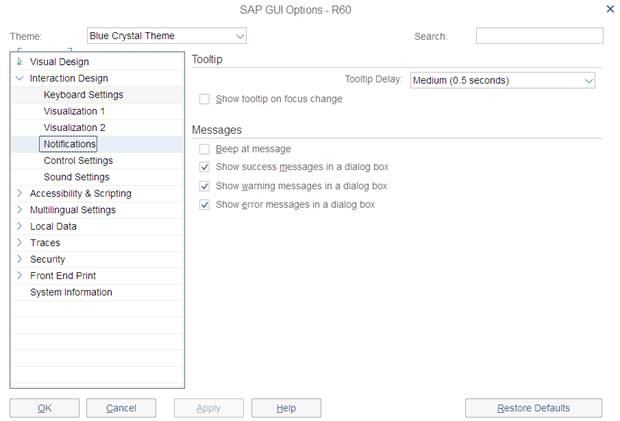
Task: Select Keyboard Settings in the tree
Action: (x=83, y=95)
